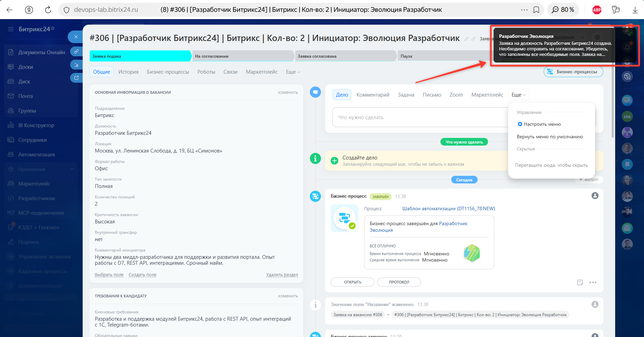Open the Роботы tab
This screenshot has height=337, width=644.
[x=206, y=72]
